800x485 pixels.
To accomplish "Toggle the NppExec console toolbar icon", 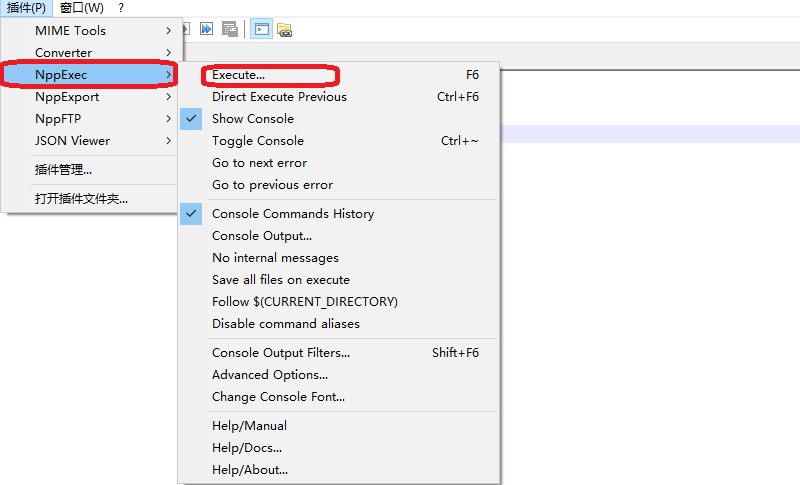I will tap(261, 29).
